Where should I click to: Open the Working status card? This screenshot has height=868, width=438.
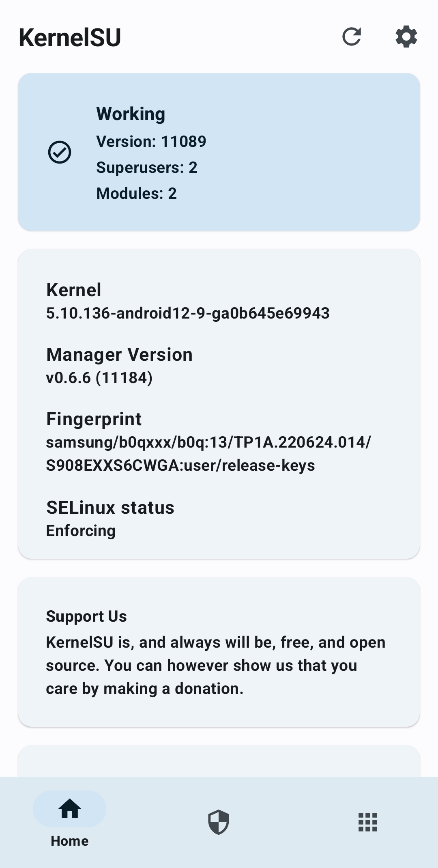pyautogui.click(x=219, y=151)
